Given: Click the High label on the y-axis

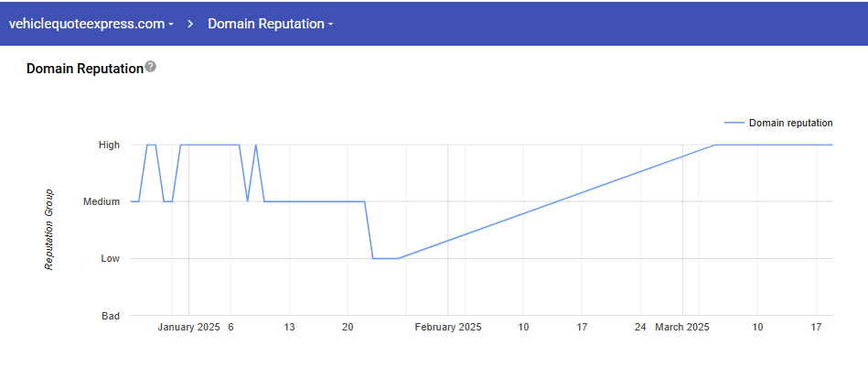Looking at the screenshot, I should pos(109,145).
